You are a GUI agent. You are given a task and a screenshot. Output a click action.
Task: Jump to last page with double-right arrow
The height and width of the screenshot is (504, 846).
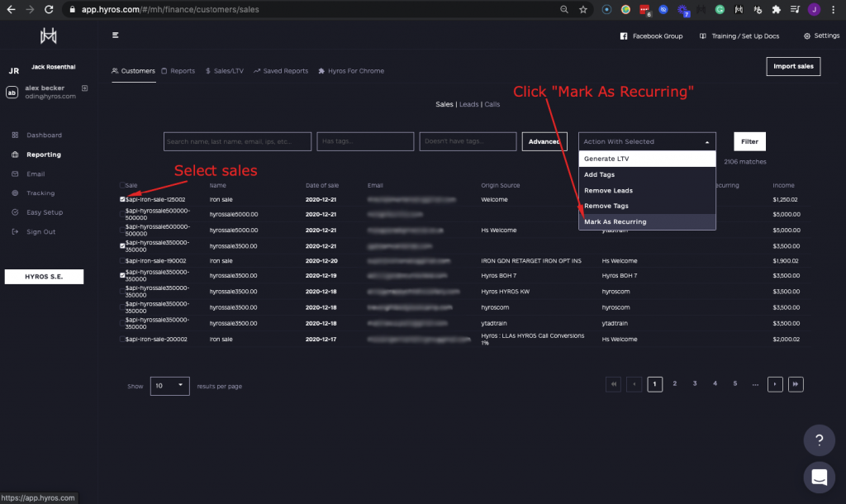click(x=796, y=384)
